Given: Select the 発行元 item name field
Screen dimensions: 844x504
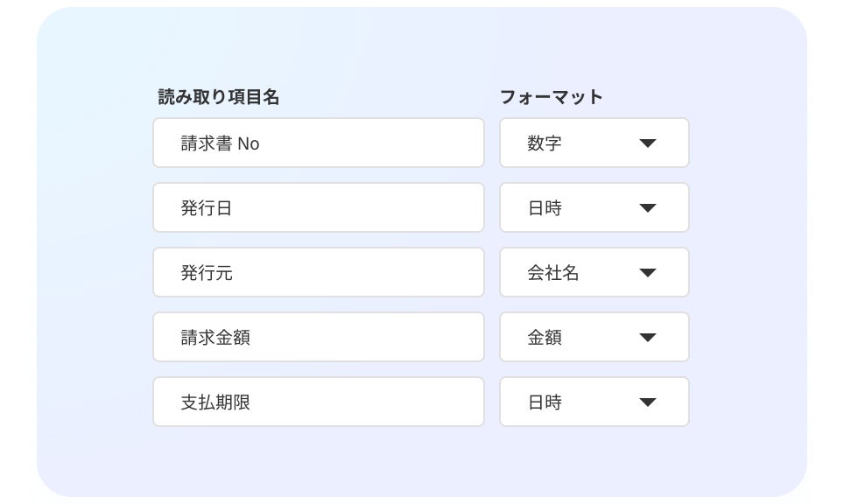Looking at the screenshot, I should 318,272.
